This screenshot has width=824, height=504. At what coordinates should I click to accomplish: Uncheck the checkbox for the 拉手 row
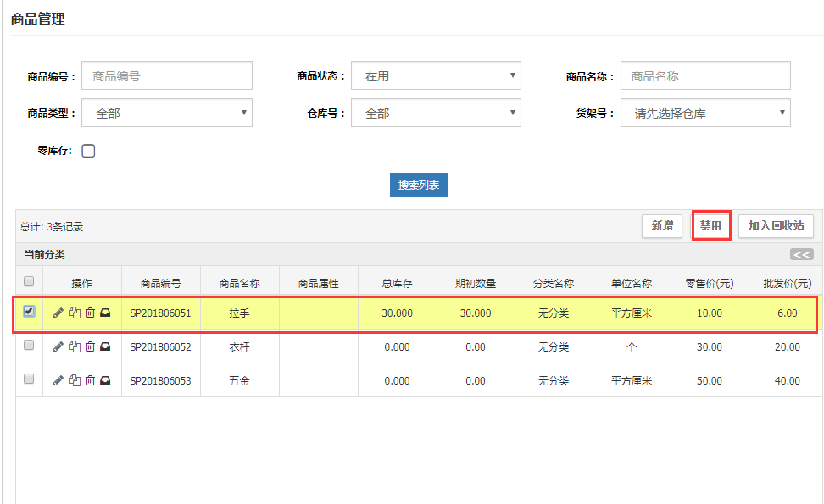coord(29,311)
